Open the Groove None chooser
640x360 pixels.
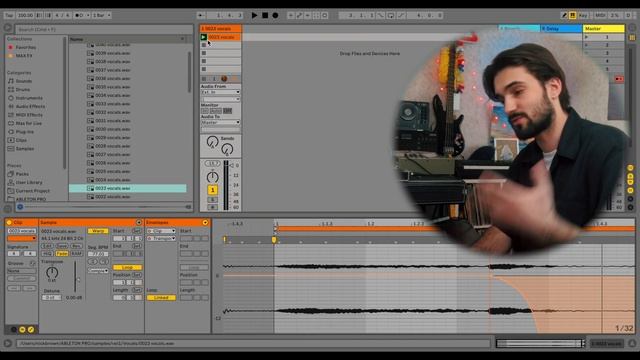22,271
